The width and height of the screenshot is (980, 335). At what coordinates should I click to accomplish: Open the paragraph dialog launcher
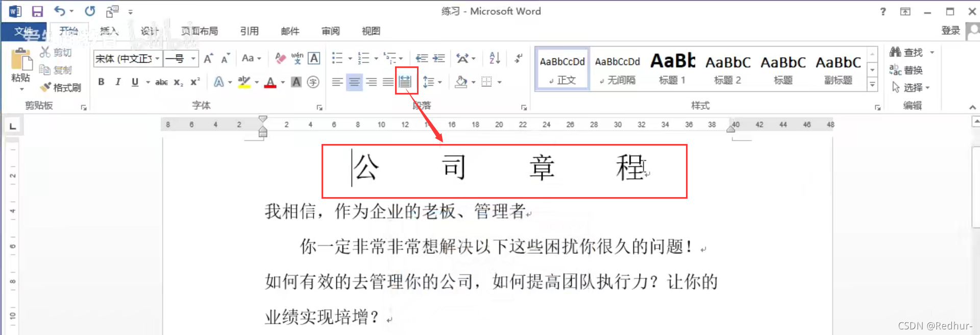524,107
